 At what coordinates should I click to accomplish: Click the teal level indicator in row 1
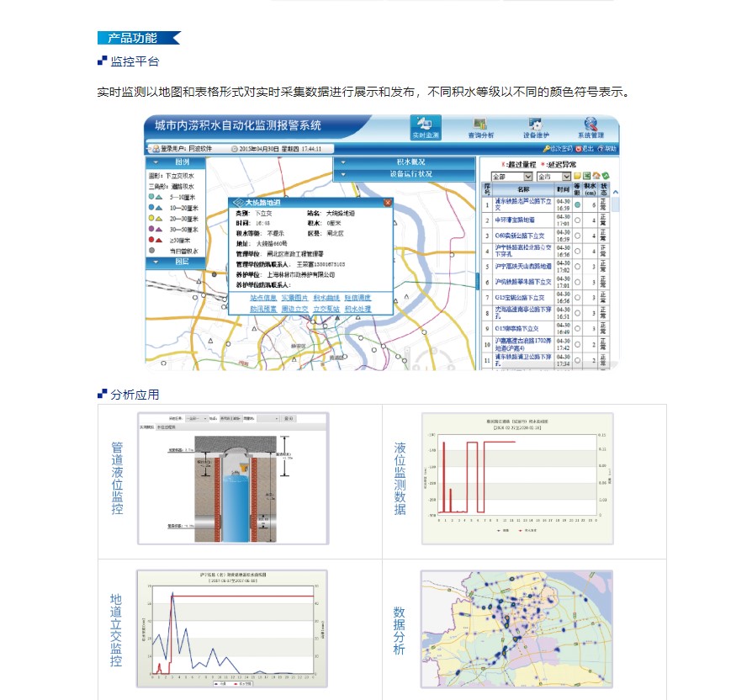[x=577, y=204]
